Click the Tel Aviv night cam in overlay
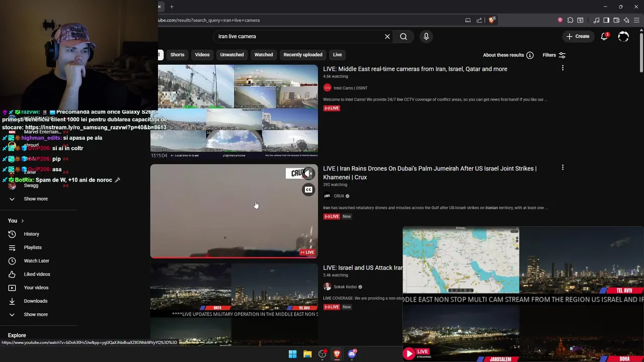This screenshot has height=362, width=644. pyautogui.click(x=582, y=260)
